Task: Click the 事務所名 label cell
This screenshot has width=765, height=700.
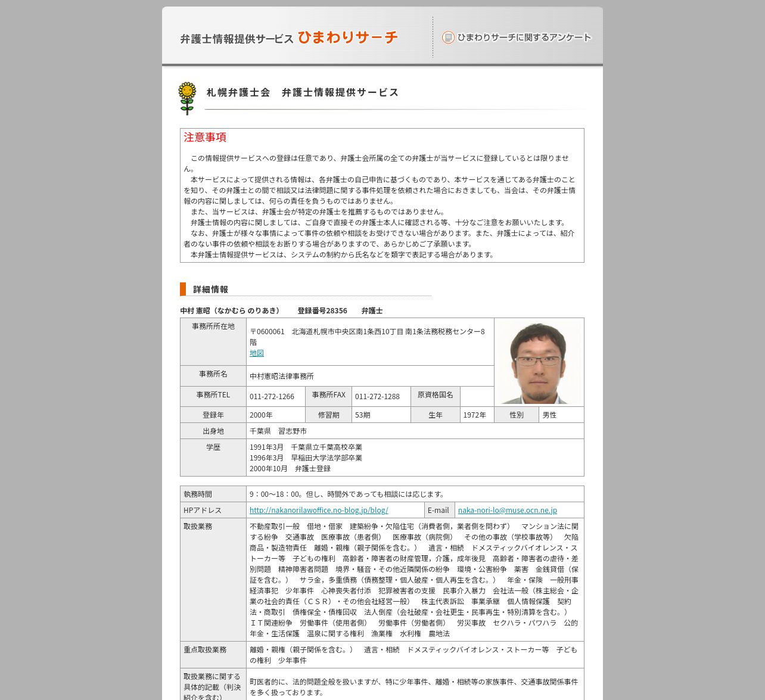Action: [x=213, y=376]
